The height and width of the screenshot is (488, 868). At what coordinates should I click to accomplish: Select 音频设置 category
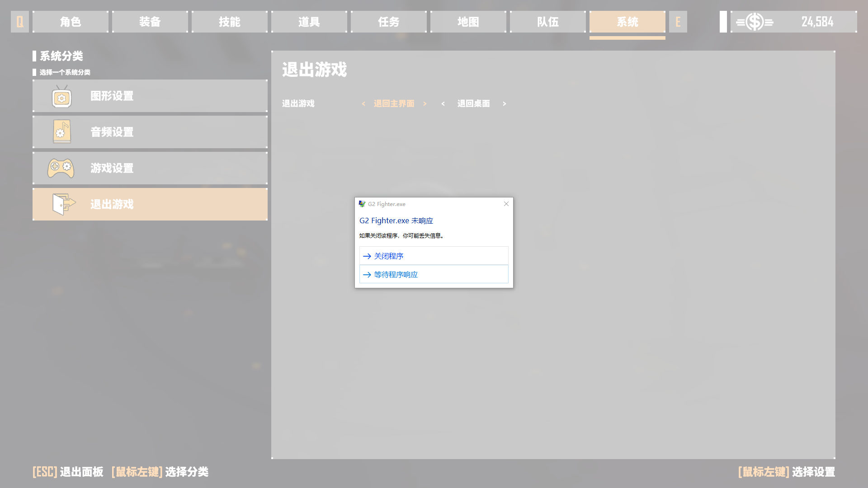[x=150, y=132]
